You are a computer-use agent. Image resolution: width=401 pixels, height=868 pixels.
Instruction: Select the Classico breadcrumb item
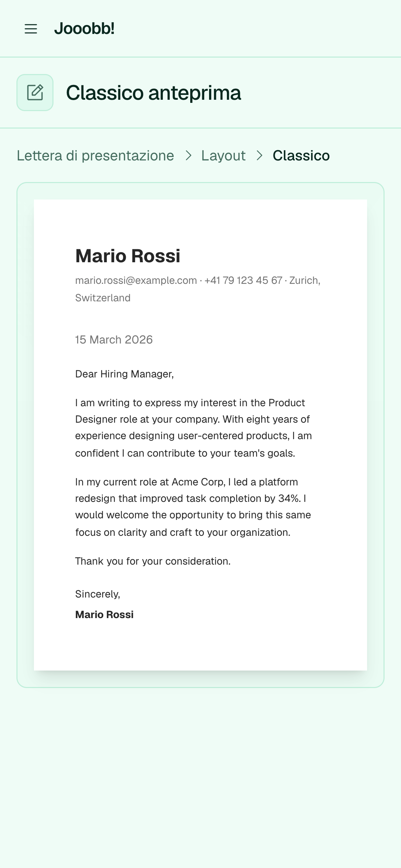click(301, 156)
